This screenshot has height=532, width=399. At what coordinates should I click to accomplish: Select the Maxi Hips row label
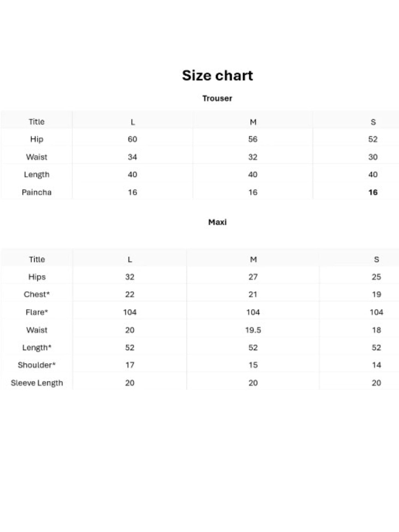click(x=37, y=277)
